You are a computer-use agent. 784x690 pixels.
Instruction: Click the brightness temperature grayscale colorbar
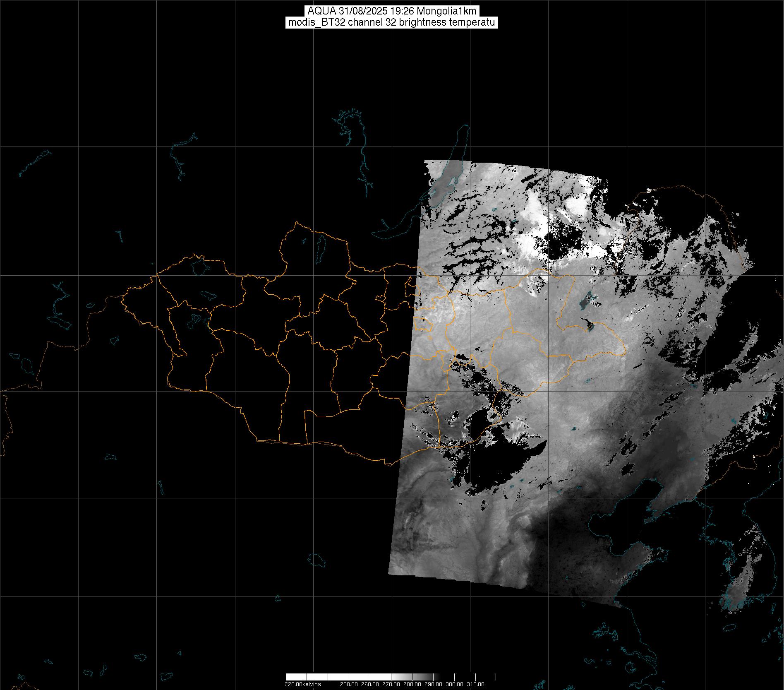tap(391, 677)
